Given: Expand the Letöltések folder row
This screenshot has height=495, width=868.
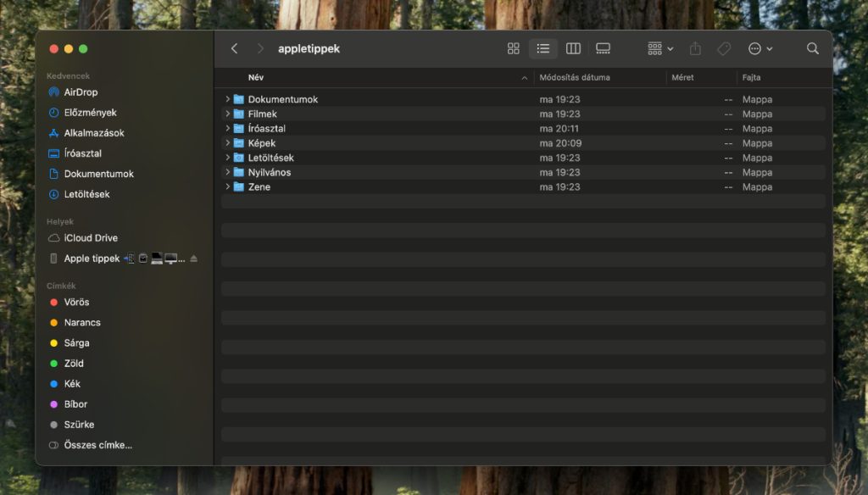Looking at the screenshot, I should (227, 158).
